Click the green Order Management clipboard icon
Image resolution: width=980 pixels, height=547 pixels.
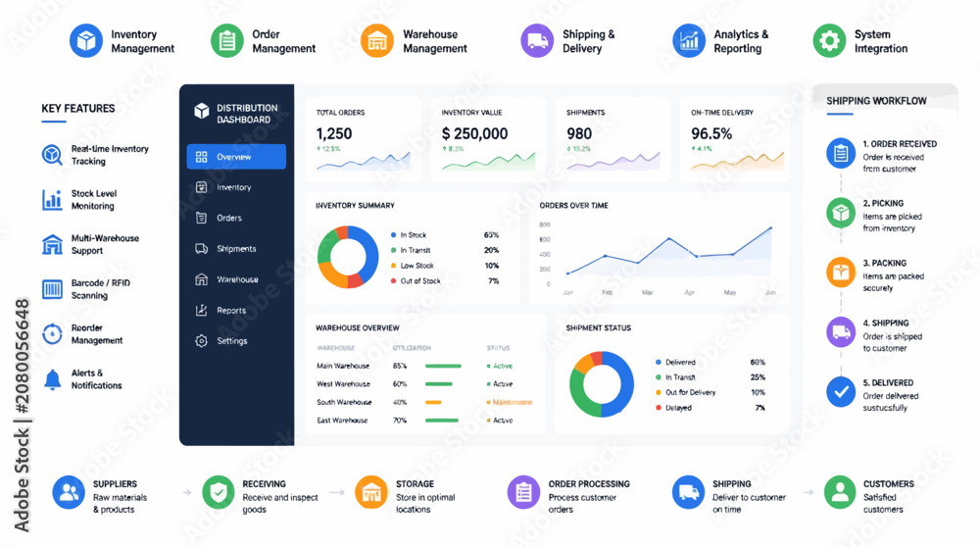coord(227,41)
